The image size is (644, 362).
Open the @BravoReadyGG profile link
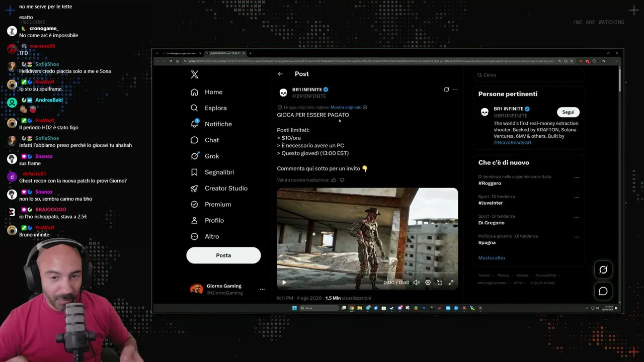point(512,142)
